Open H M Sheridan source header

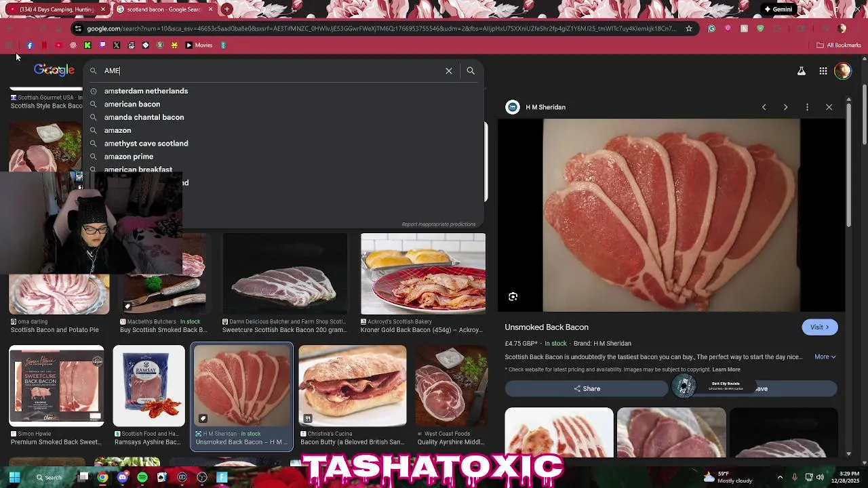pyautogui.click(x=536, y=107)
